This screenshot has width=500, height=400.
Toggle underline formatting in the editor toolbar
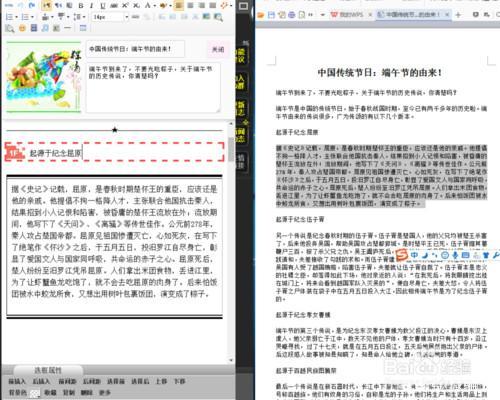point(103,5)
